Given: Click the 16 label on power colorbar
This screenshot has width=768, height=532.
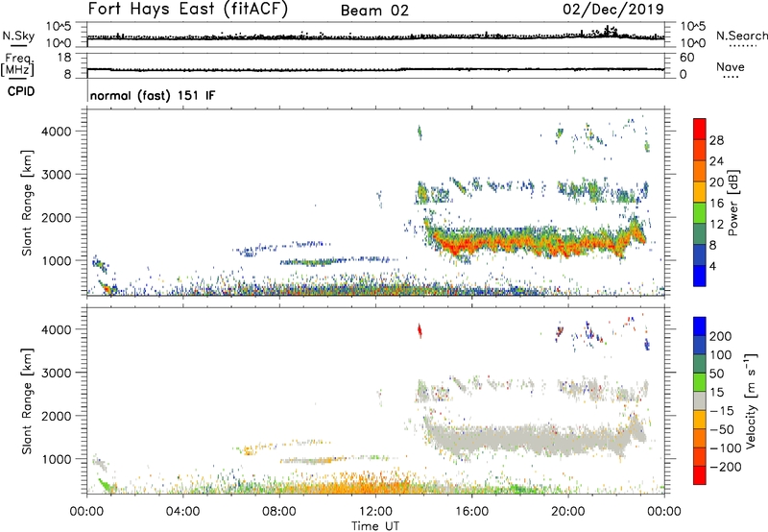Looking at the screenshot, I should coord(716,204).
